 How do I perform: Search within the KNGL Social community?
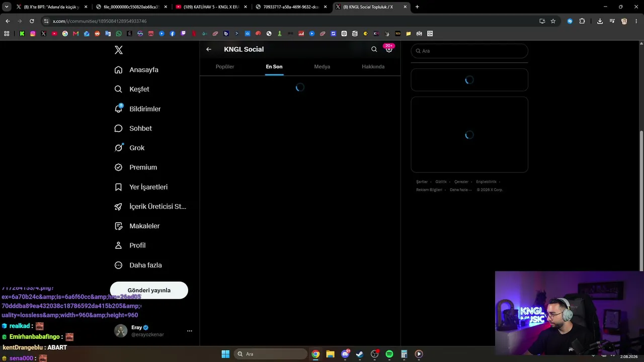click(x=374, y=49)
